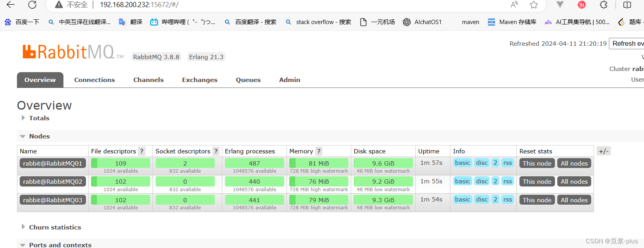Open the 中英互译在线翻译 bookmark
644x248 pixels.
79,22
